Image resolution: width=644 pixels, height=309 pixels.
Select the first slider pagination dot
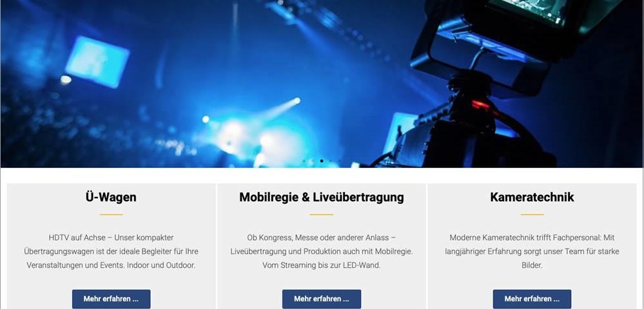pyautogui.click(x=304, y=161)
